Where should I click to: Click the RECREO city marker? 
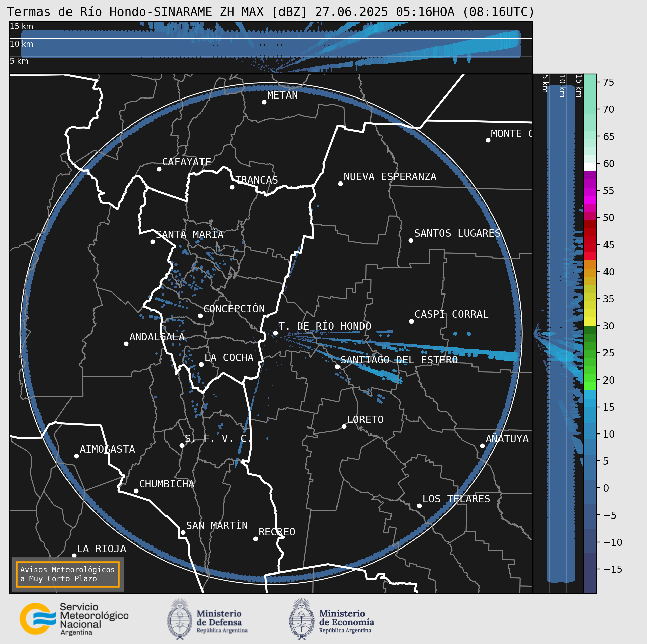(255, 539)
